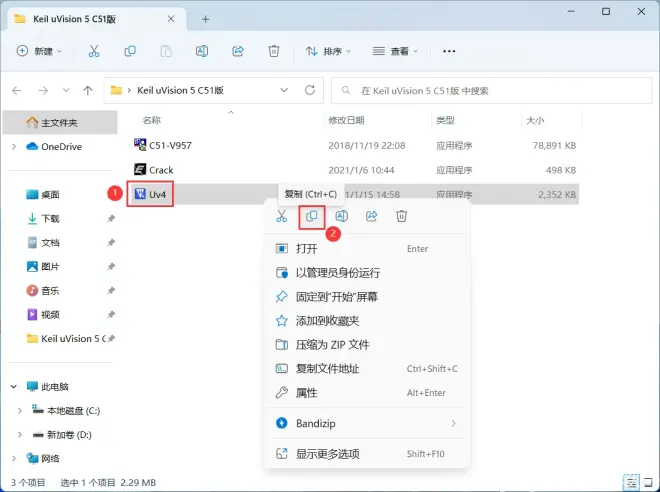
Task: Refresh the current folder view
Action: pos(310,90)
